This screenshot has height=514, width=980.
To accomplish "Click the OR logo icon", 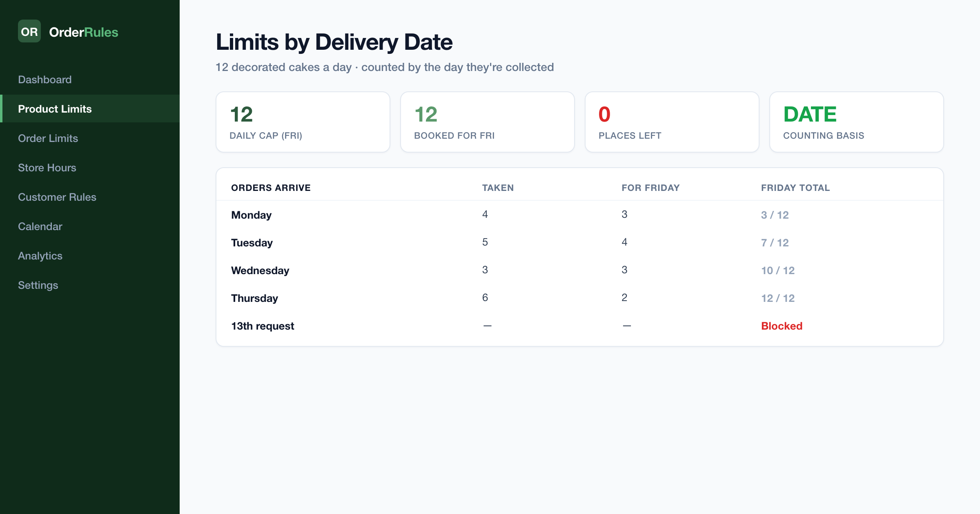I will [29, 31].
